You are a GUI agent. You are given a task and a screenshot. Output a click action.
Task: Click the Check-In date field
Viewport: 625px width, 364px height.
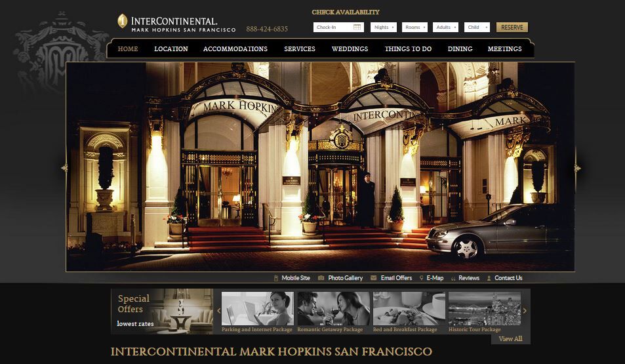pos(338,27)
